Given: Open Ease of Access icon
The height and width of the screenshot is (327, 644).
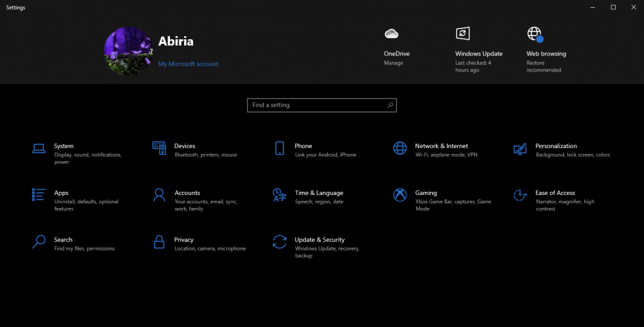Looking at the screenshot, I should pyautogui.click(x=520, y=195).
